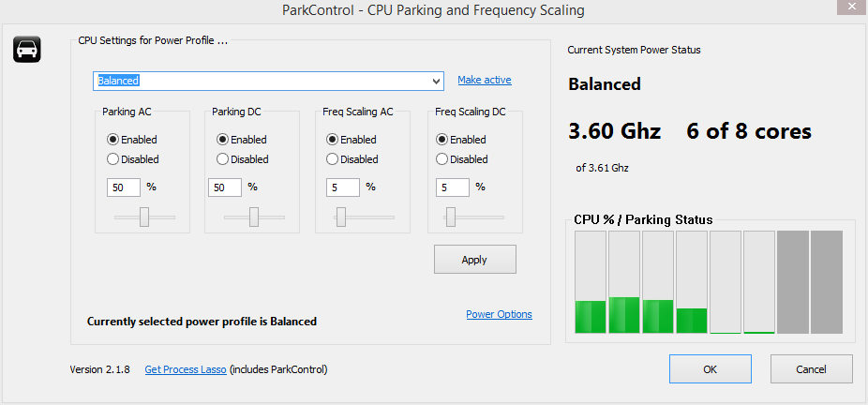The height and width of the screenshot is (405, 868).
Task: Select Enabled under Parking AC
Action: [132, 140]
